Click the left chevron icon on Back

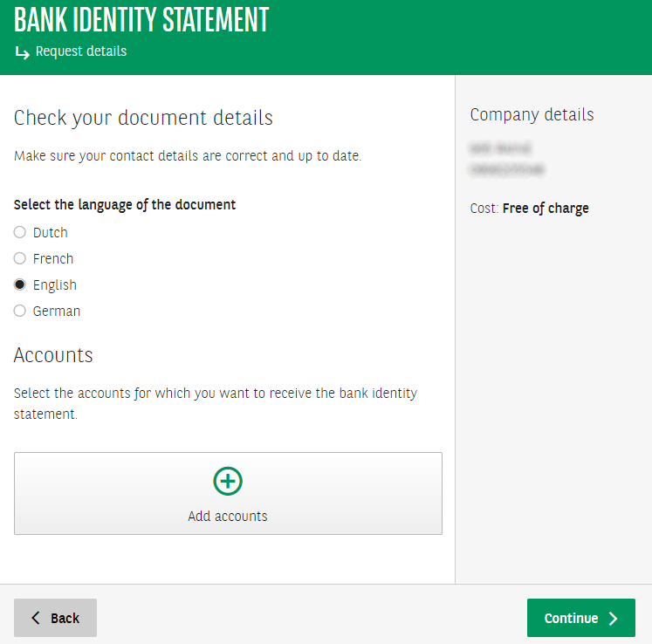(36, 618)
